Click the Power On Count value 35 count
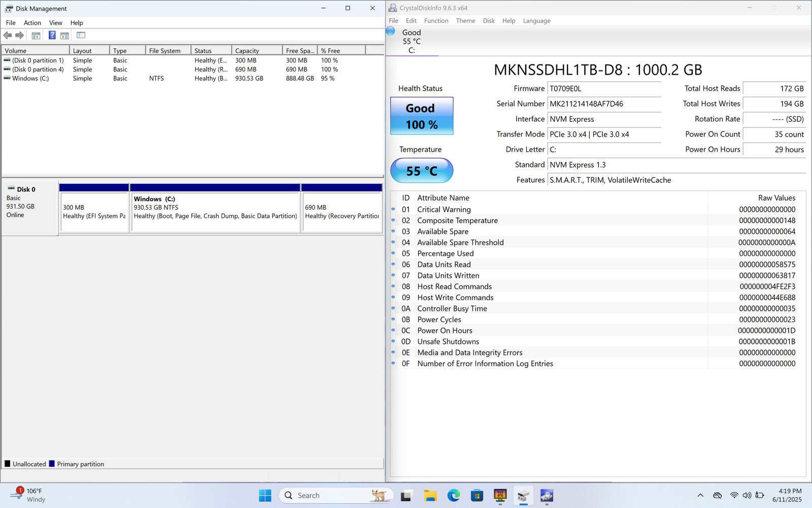 click(774, 134)
